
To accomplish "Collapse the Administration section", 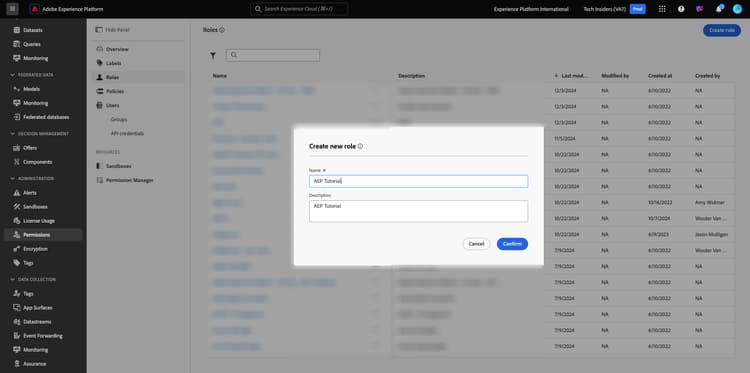I will (12, 179).
